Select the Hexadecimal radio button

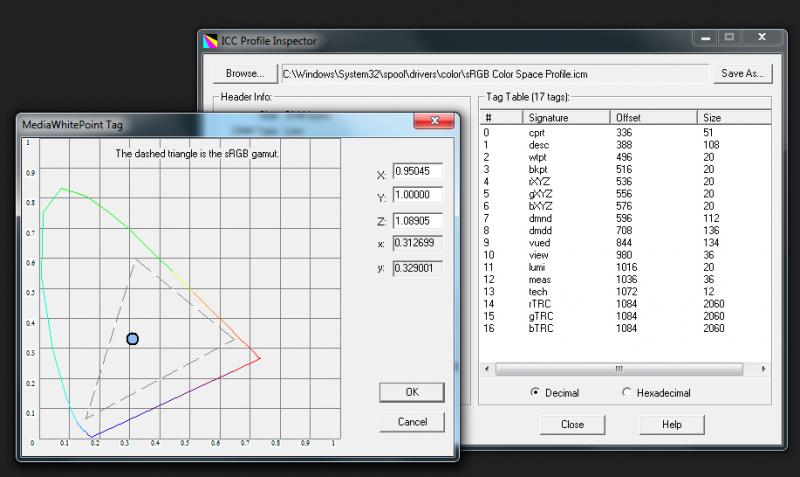(656, 393)
